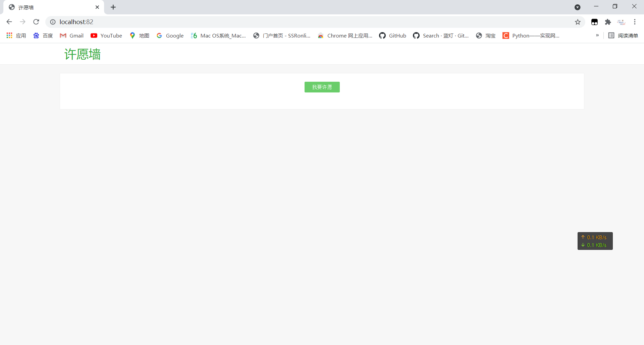The height and width of the screenshot is (345, 644).
Task: Minimize the Chrome window
Action: 596,6
